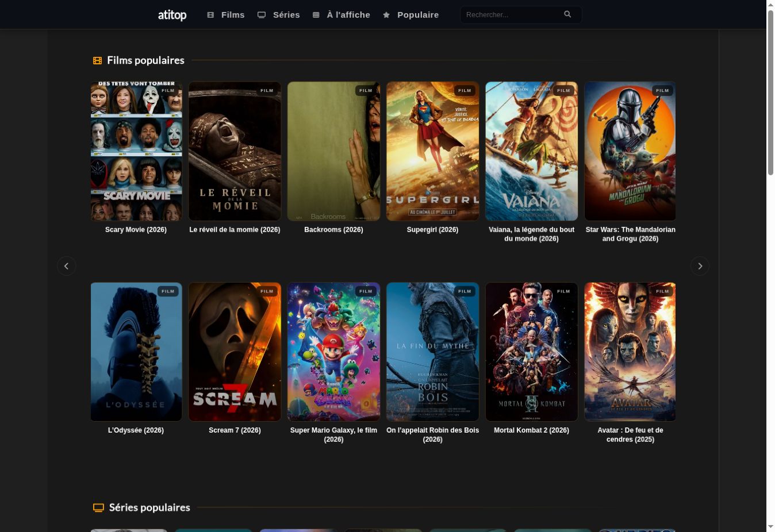Open the Avatar De feu et de cendres poster
The image size is (775, 532).
[x=630, y=352]
